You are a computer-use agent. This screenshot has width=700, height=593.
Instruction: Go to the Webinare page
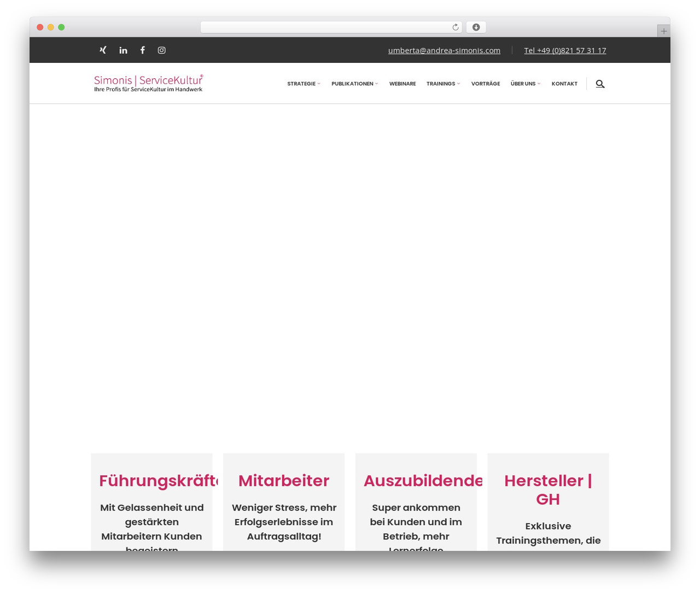coord(402,84)
